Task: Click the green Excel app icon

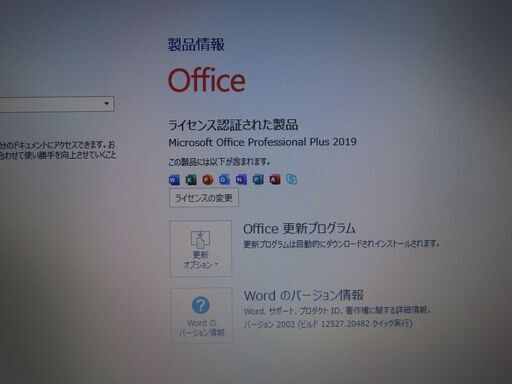Action: click(191, 180)
